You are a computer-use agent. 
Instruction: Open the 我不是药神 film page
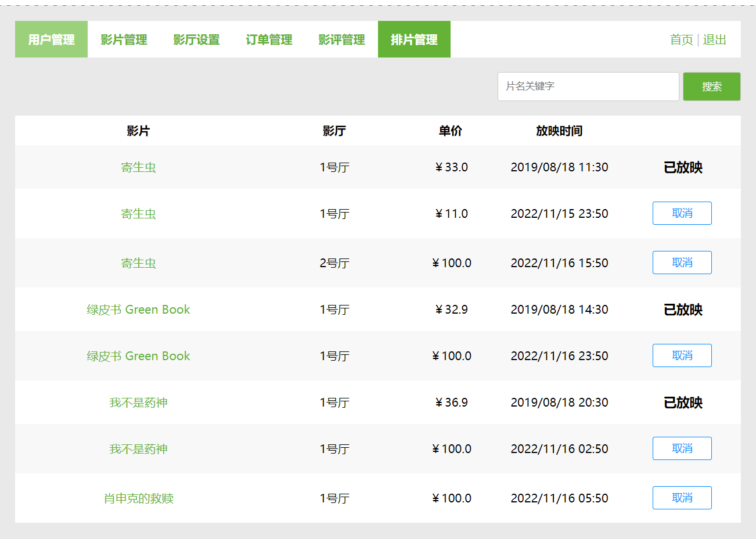point(138,402)
